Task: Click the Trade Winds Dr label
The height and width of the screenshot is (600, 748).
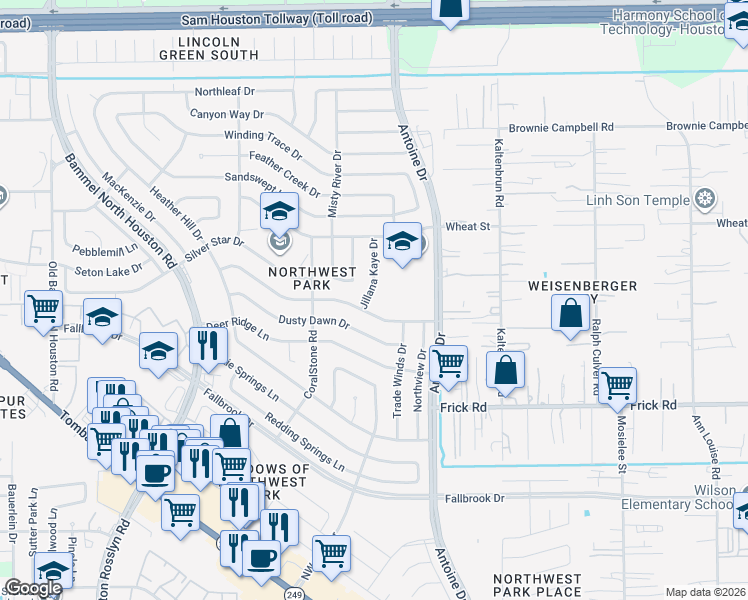Action: (399, 381)
